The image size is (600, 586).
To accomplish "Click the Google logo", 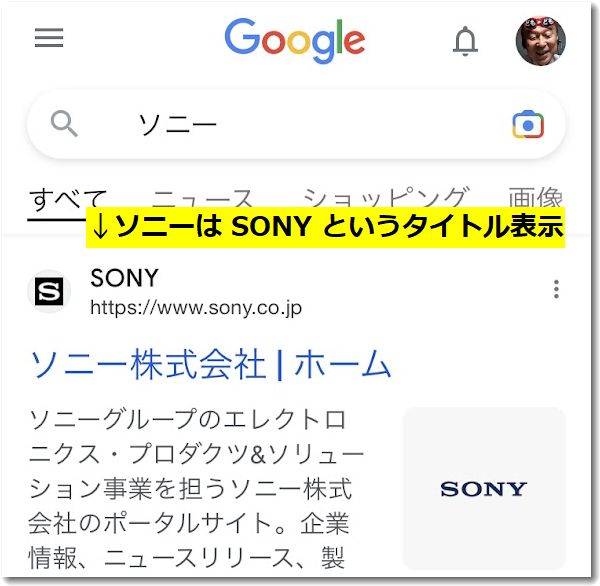I will pyautogui.click(x=295, y=41).
